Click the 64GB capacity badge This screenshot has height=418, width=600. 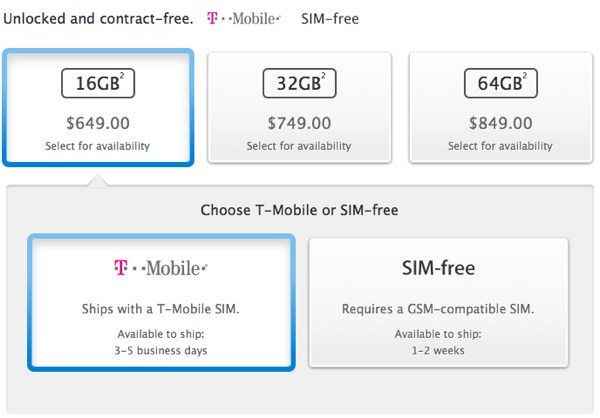(501, 83)
